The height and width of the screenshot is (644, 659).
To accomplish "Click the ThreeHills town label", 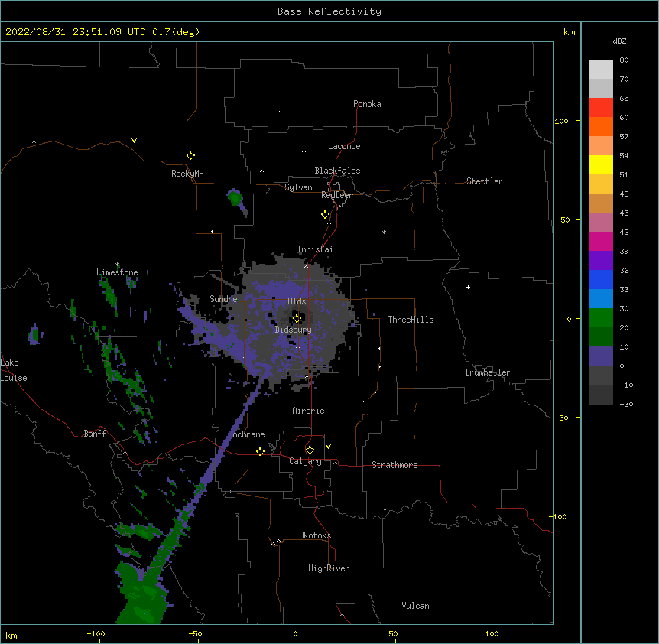I will pyautogui.click(x=411, y=320).
